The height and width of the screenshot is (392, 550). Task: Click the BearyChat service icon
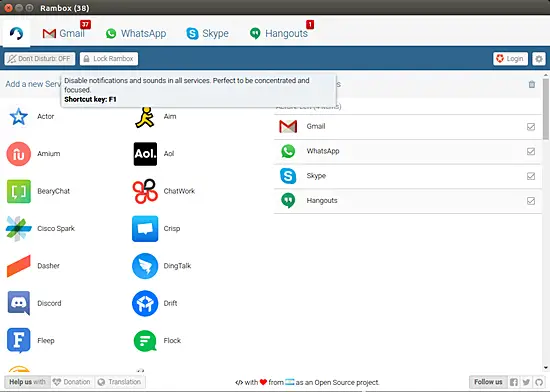(19, 191)
